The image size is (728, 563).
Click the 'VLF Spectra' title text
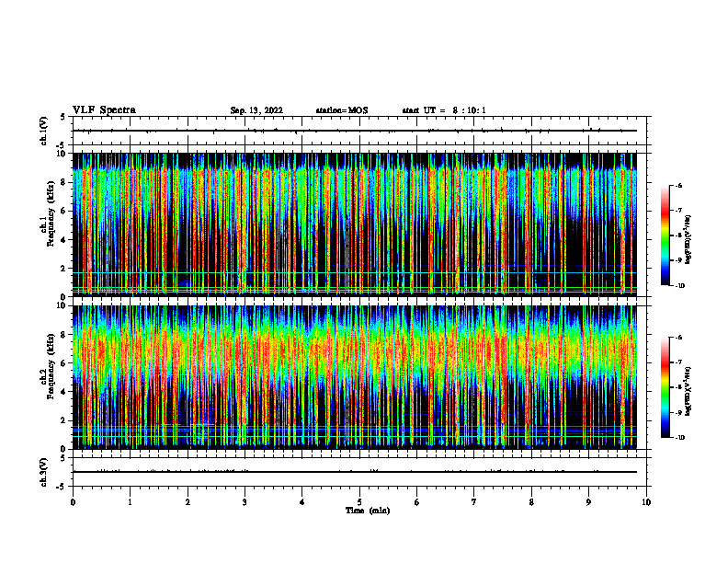104,110
